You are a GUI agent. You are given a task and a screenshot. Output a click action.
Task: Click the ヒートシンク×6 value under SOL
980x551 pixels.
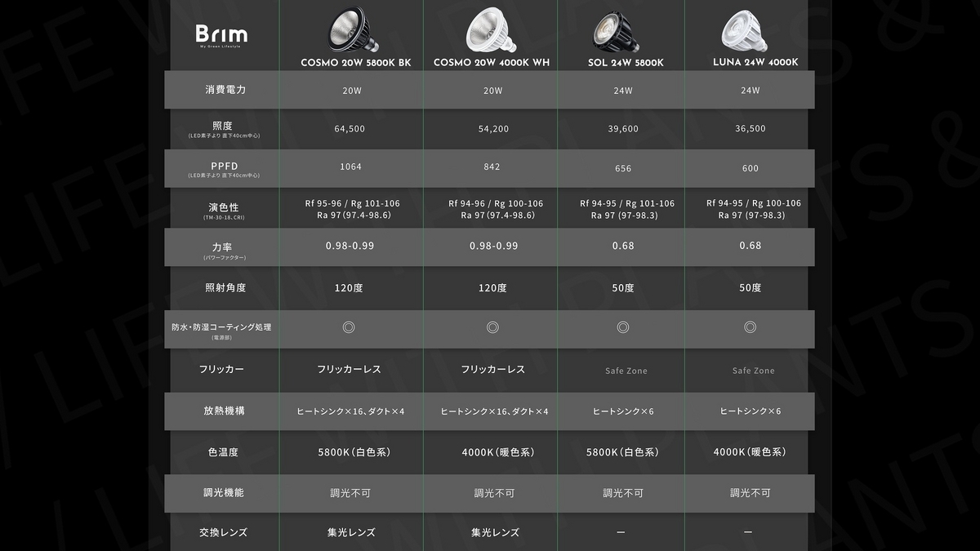(x=623, y=411)
